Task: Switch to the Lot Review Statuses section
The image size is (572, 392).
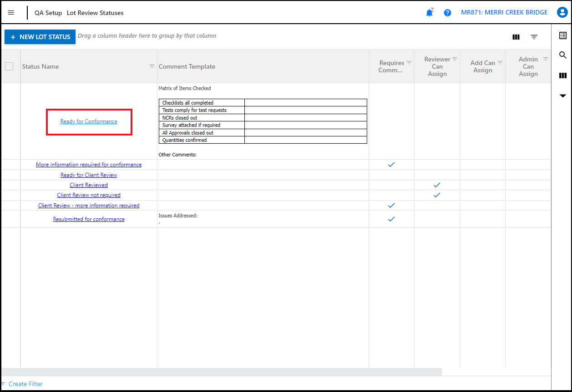Action: click(95, 13)
